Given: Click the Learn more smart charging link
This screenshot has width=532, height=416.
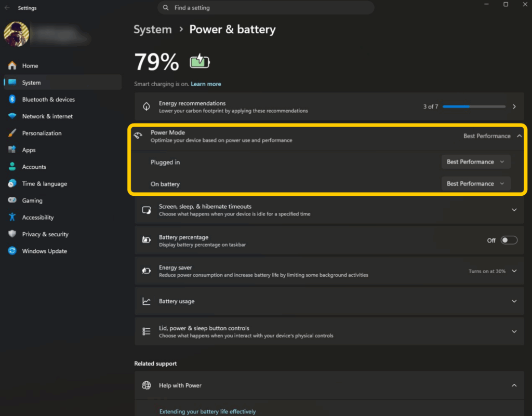Looking at the screenshot, I should click(206, 84).
